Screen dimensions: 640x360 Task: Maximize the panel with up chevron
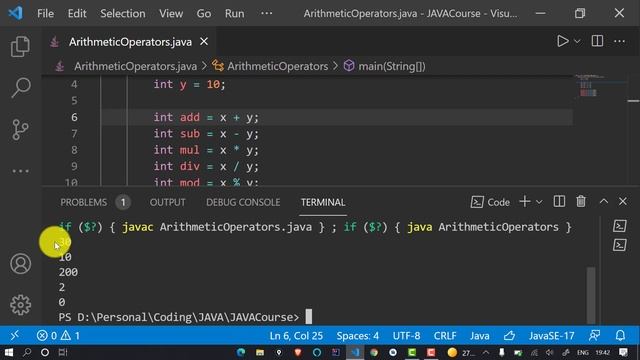pos(604,201)
